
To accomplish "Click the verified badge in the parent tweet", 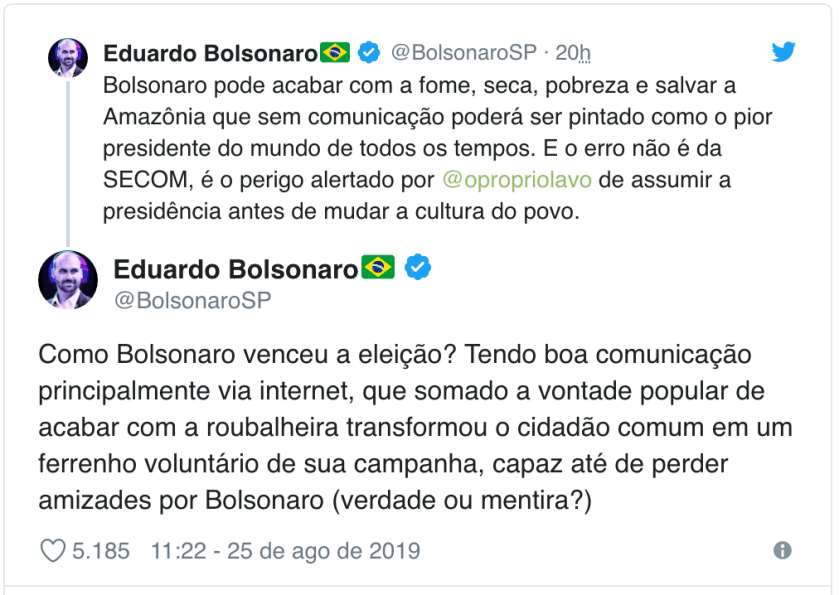I will (369, 51).
